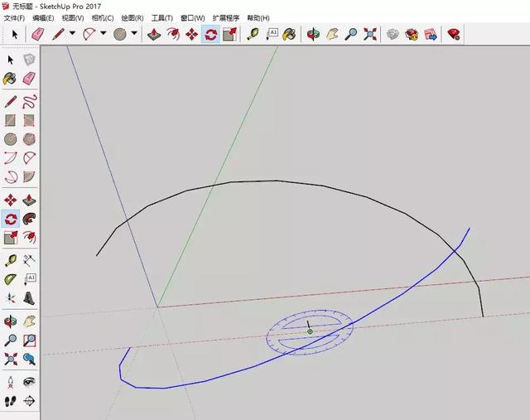This screenshot has height=420, width=530.
Task: Choose the Section Plane tool
Action: point(29,401)
